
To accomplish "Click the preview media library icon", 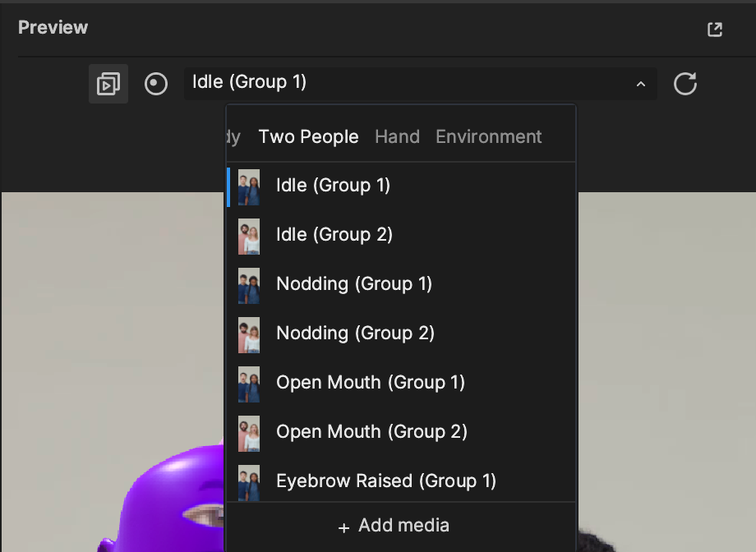I will (x=108, y=84).
